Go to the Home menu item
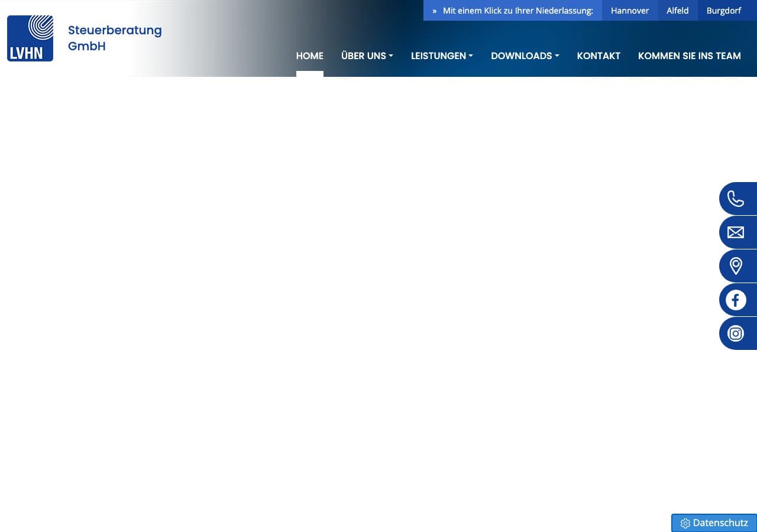This screenshot has height=532, width=757. (x=309, y=56)
